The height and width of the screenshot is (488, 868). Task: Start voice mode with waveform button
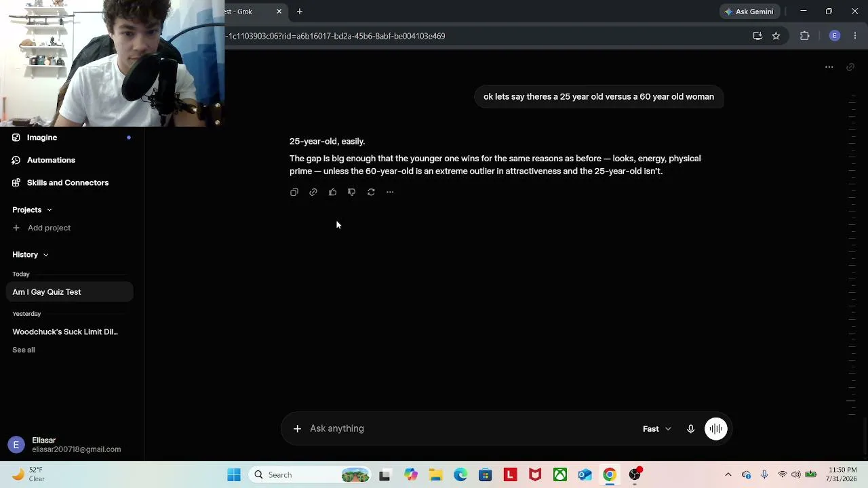(x=715, y=428)
